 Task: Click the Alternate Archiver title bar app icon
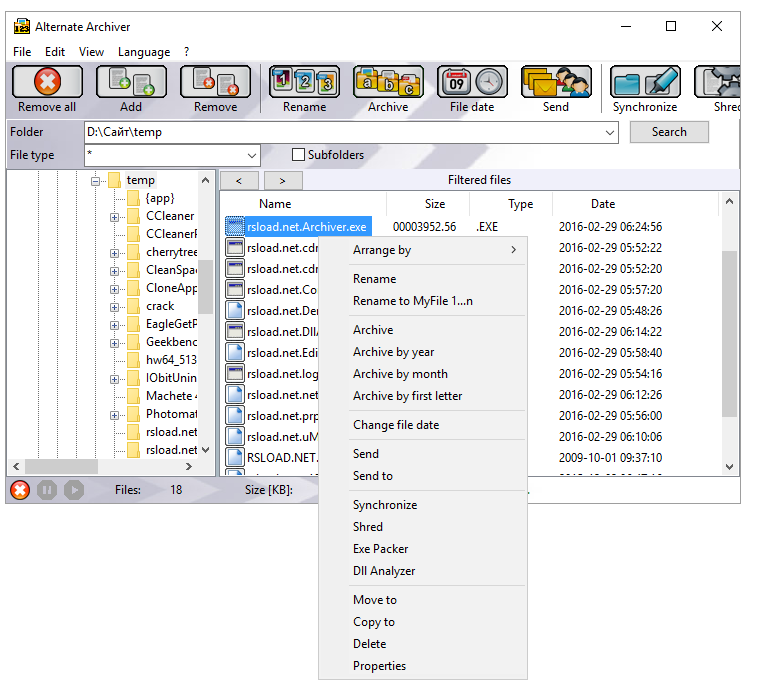coord(21,27)
